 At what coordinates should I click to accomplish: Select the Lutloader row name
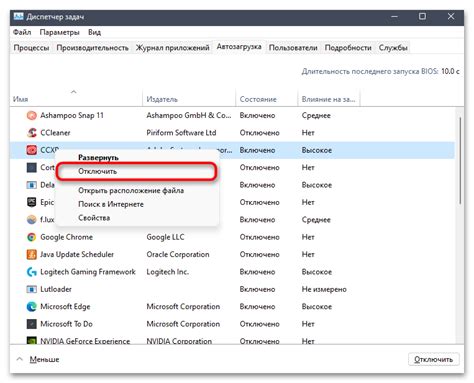(x=56, y=289)
